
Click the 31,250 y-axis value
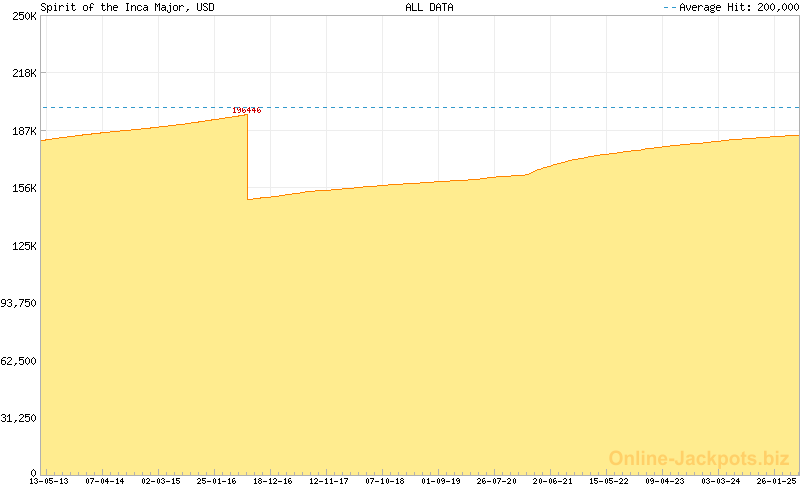click(x=20, y=418)
